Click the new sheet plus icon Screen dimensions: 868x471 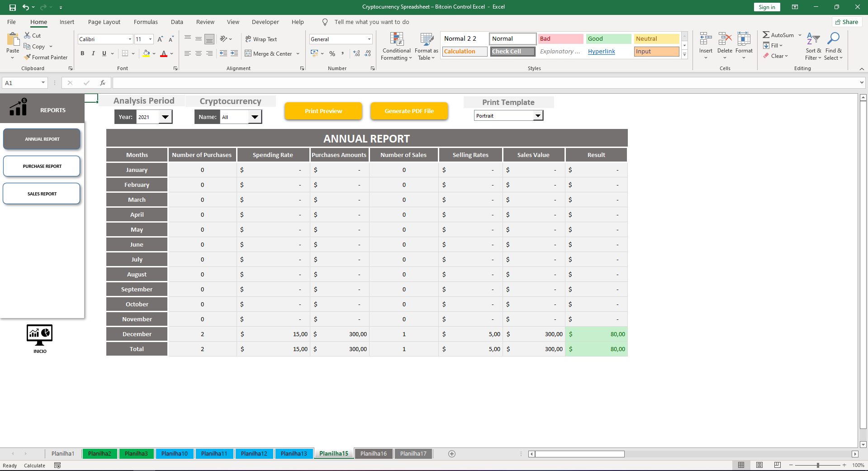[451, 454]
